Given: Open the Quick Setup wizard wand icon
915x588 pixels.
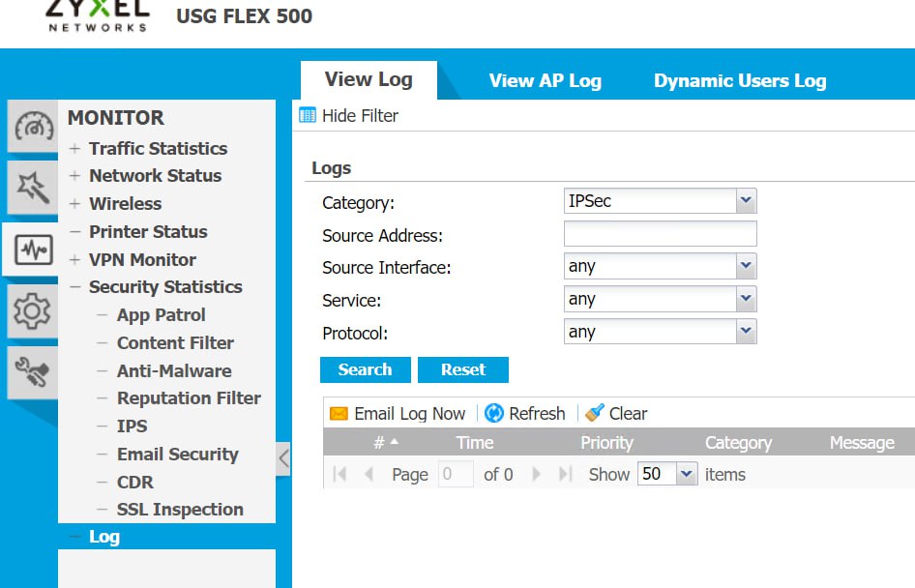Looking at the screenshot, I should coord(33,189).
